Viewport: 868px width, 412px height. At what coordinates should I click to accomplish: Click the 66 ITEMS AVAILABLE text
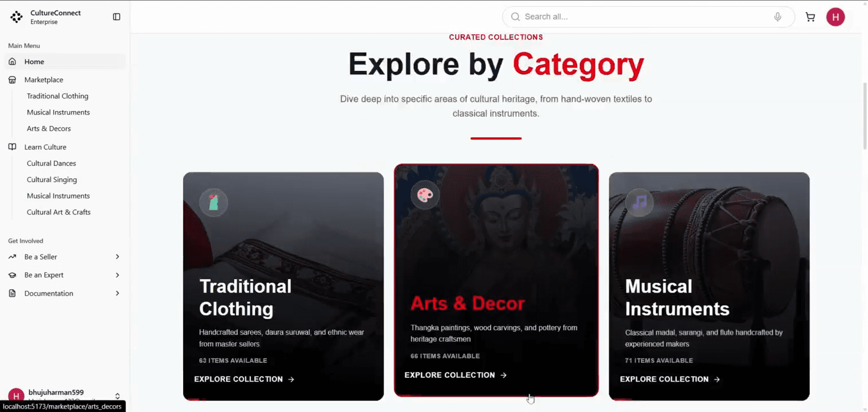tap(445, 356)
